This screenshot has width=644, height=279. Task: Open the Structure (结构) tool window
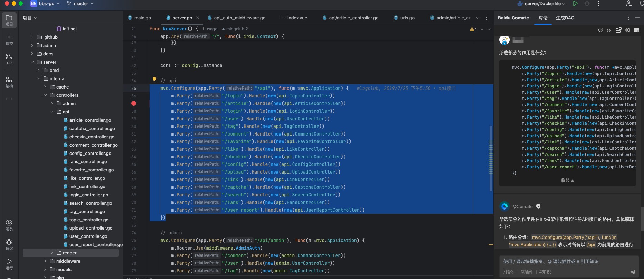pos(9,82)
